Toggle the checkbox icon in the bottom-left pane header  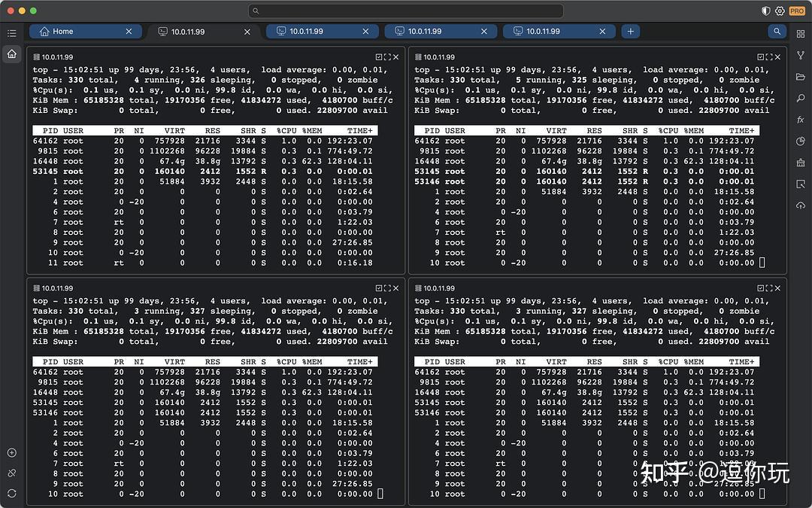[x=378, y=288]
